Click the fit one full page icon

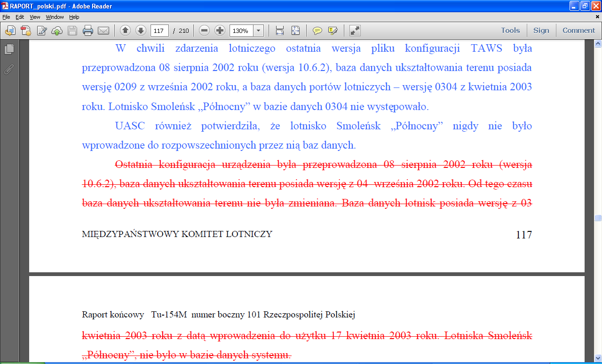point(295,31)
